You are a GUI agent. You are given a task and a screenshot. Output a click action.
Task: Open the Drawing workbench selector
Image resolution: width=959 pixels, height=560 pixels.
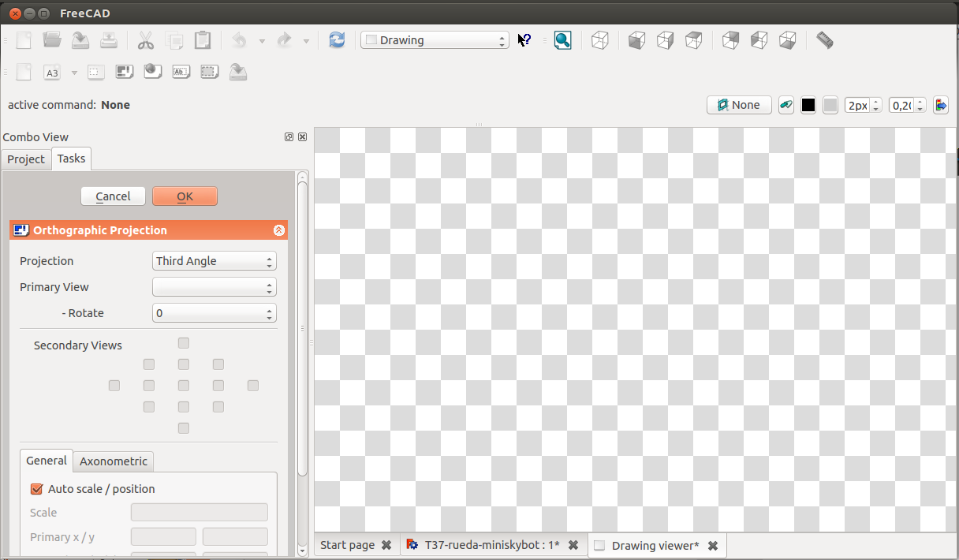click(x=435, y=40)
